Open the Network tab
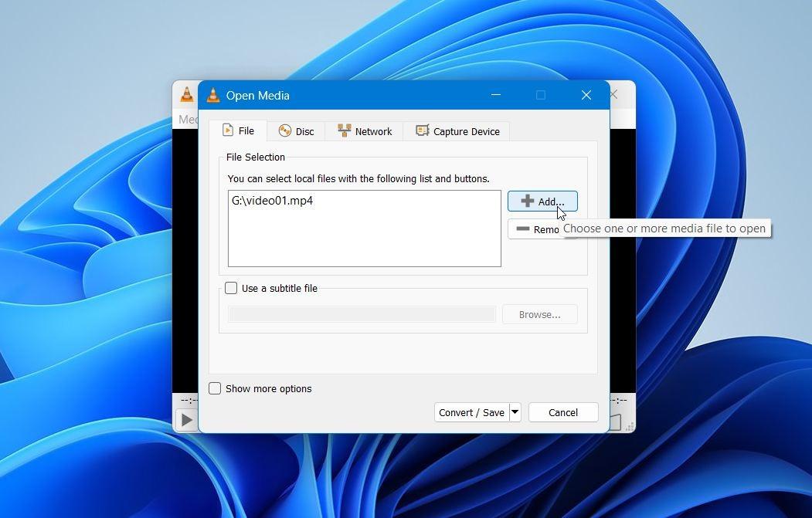 [365, 131]
